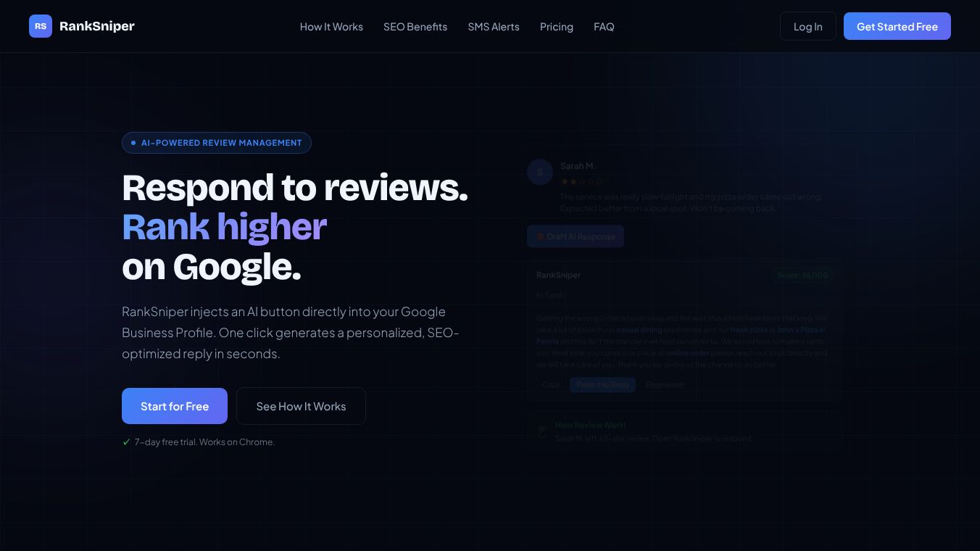
Task: Click the Draft AI Response button
Action: click(x=576, y=236)
